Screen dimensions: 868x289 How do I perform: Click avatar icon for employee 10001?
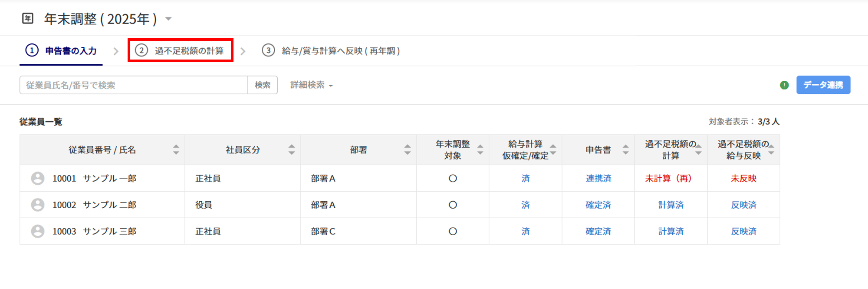click(38, 179)
